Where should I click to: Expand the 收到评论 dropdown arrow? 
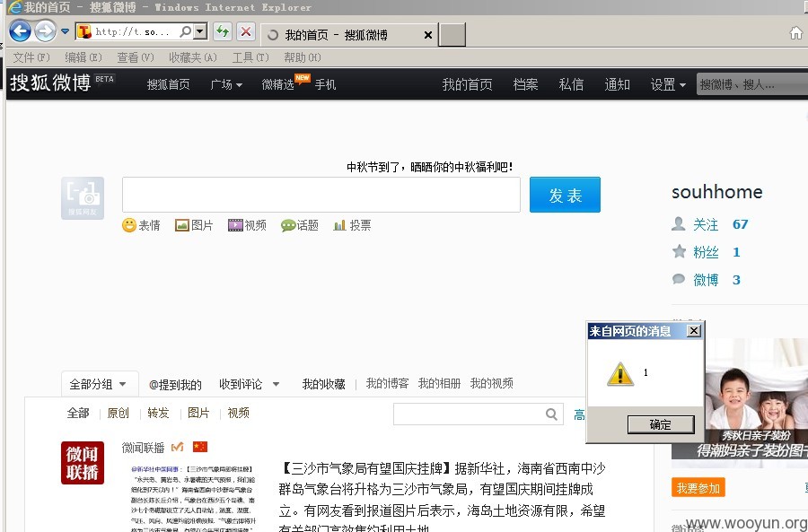point(277,384)
